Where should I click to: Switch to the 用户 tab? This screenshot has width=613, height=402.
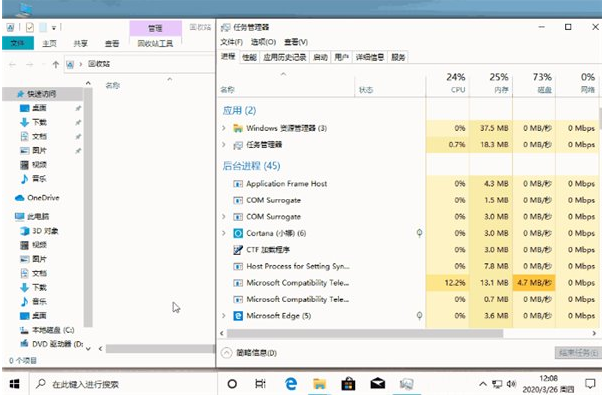point(341,57)
